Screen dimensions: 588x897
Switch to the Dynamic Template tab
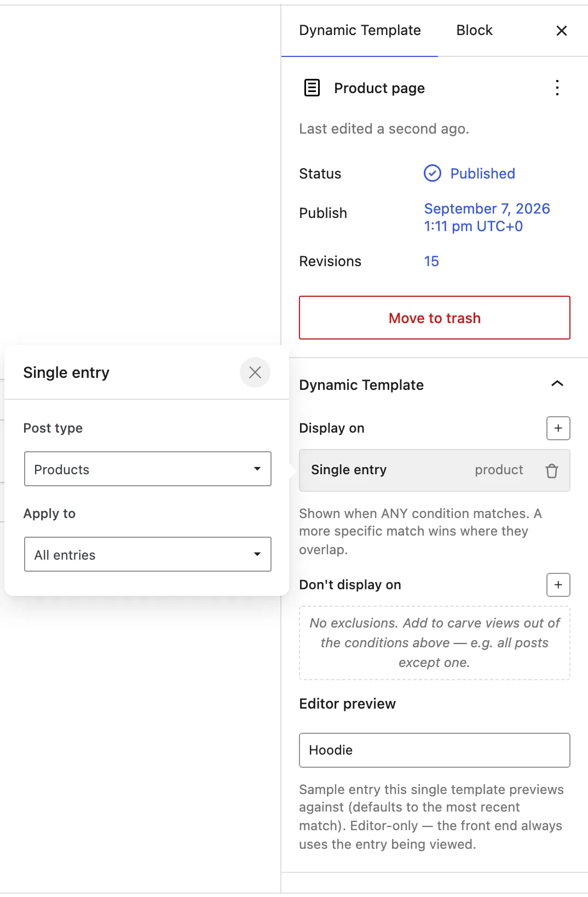tap(360, 31)
